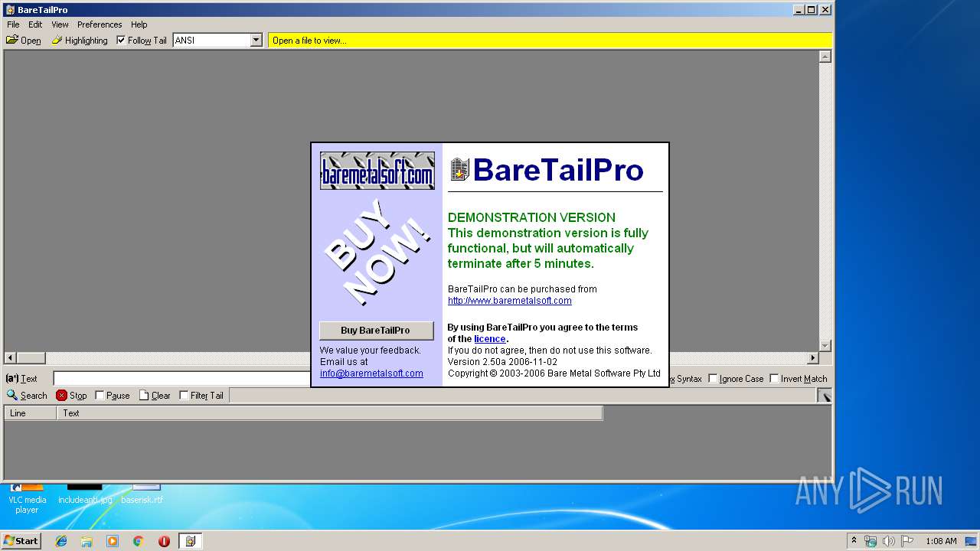The height and width of the screenshot is (551, 980).
Task: Click the Line column header
Action: pyautogui.click(x=31, y=413)
